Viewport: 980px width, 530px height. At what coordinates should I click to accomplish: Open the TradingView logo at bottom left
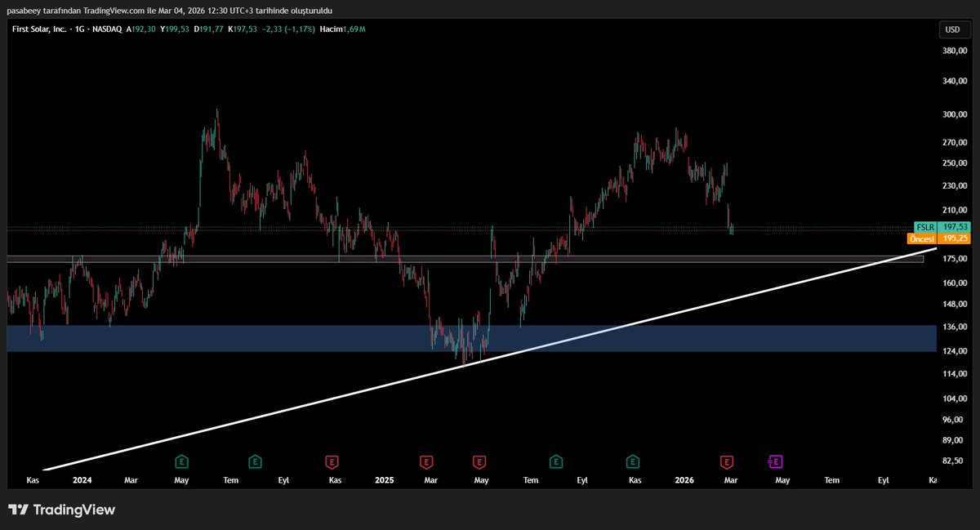(61, 510)
